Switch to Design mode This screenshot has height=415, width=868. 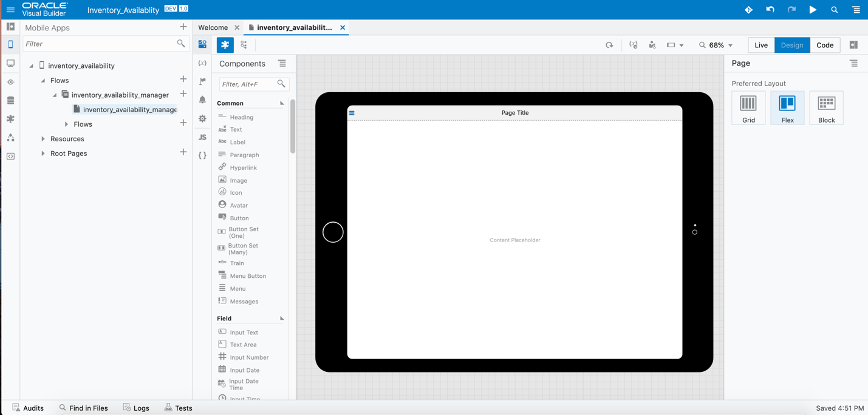(x=792, y=45)
